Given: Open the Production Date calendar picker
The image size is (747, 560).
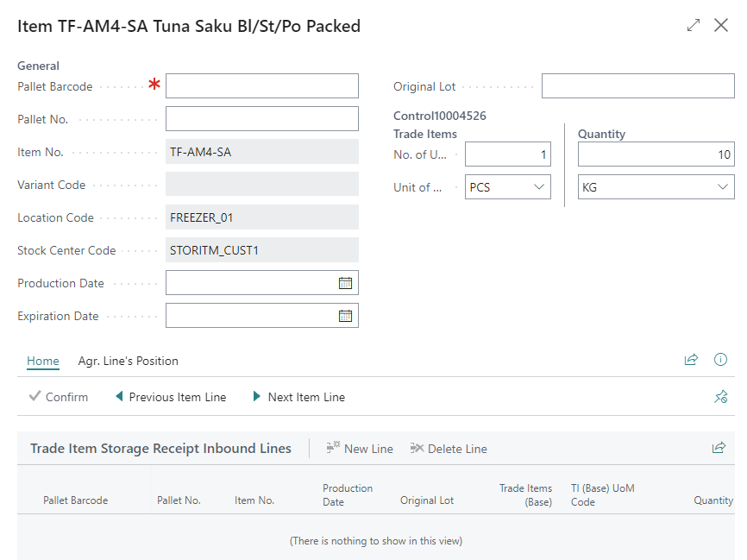Looking at the screenshot, I should pos(345,283).
